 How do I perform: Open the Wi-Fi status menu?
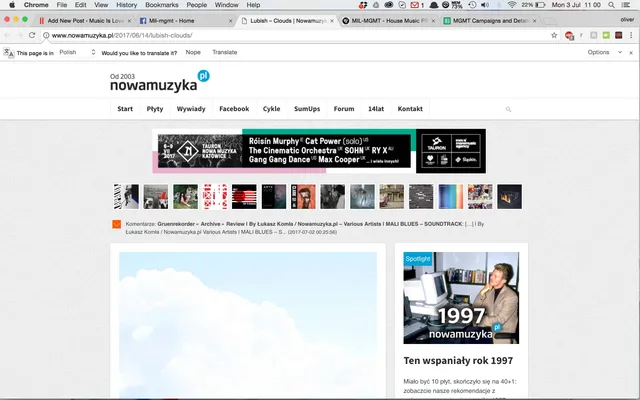512,5
